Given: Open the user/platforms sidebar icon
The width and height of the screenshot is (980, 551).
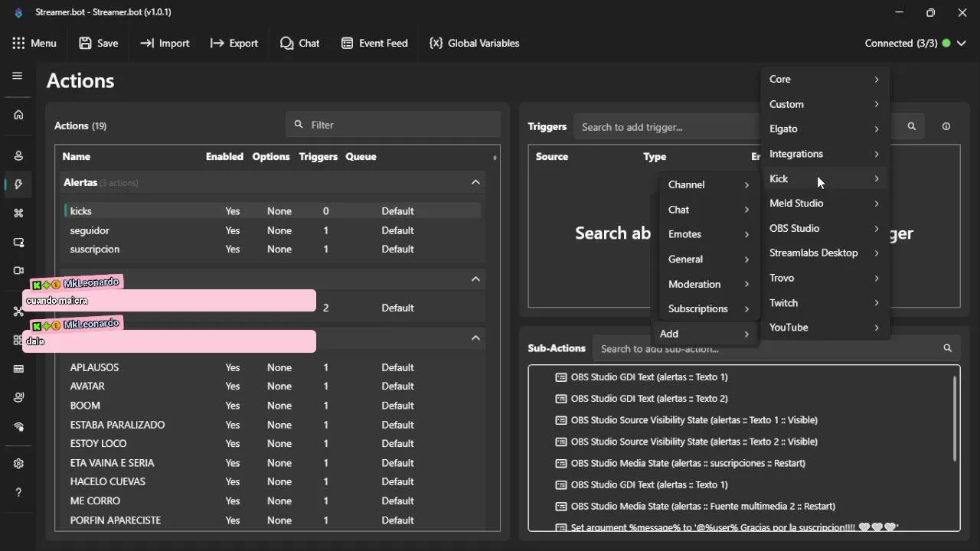Looking at the screenshot, I should point(18,156).
